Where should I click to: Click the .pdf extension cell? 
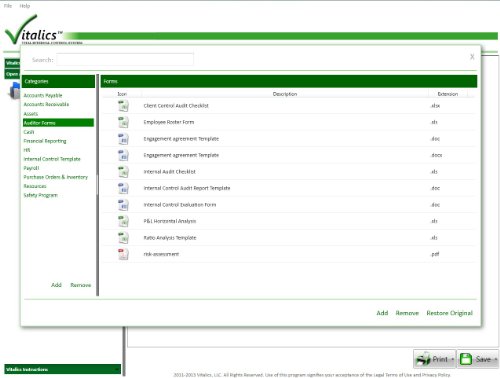click(x=435, y=254)
